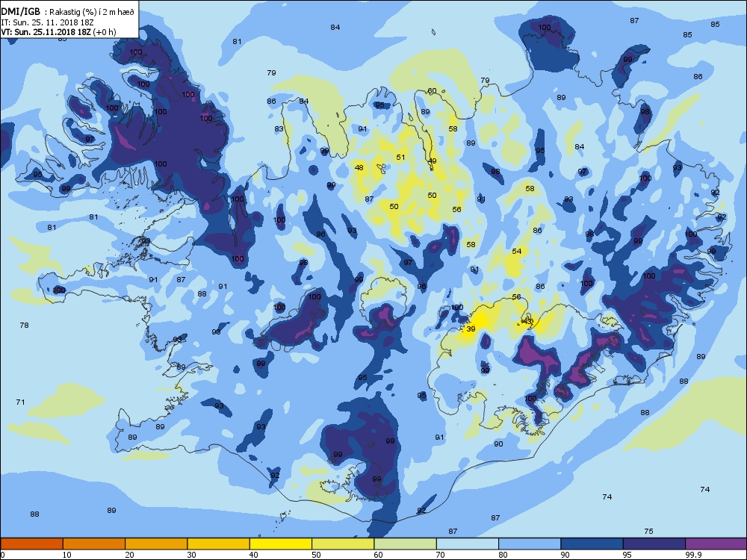Screen dimensions: 747x560
Task: Click the humidity value '48' on the map
Action: click(359, 167)
